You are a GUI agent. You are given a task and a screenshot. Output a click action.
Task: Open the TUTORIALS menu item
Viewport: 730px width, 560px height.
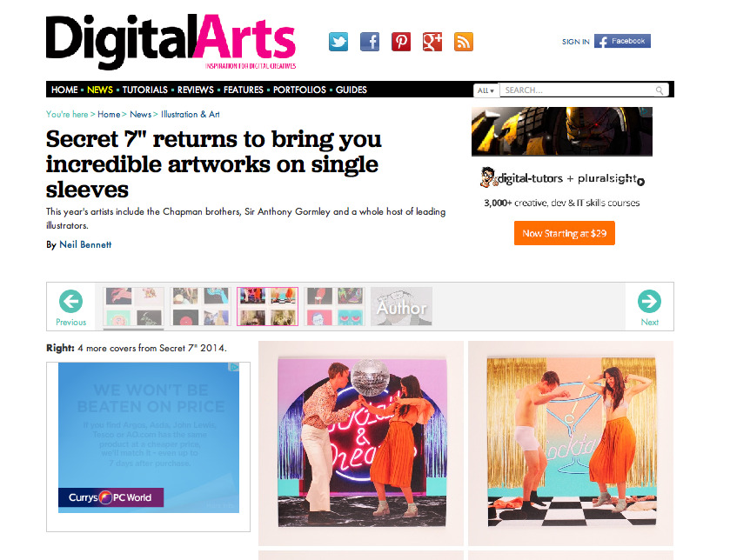pyautogui.click(x=144, y=90)
